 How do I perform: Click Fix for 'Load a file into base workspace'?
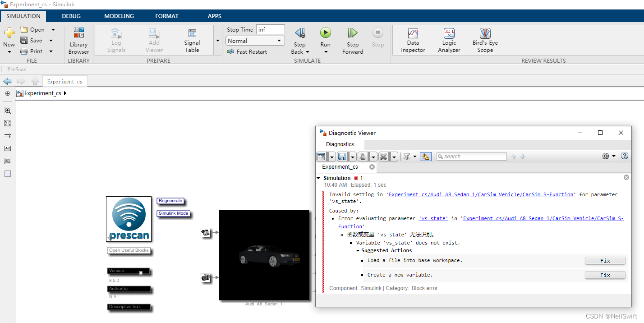point(605,261)
